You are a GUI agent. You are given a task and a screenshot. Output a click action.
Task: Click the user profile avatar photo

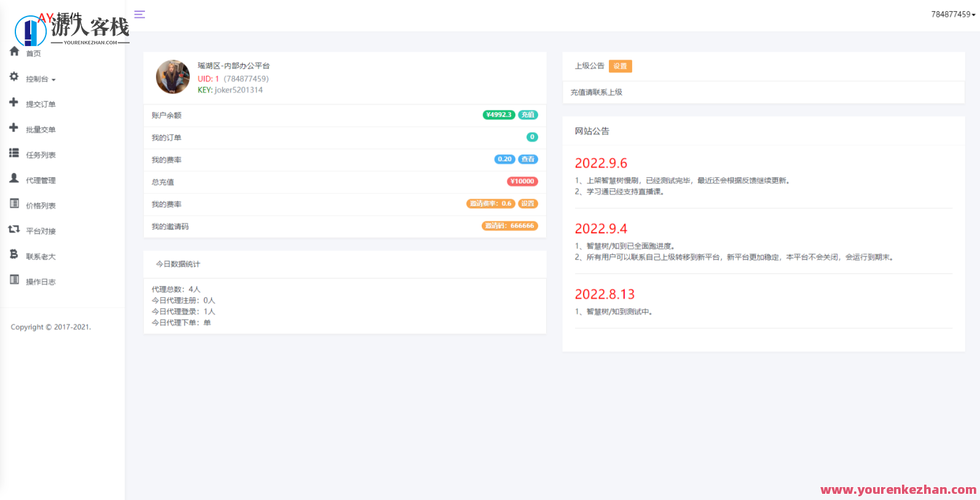(x=173, y=77)
